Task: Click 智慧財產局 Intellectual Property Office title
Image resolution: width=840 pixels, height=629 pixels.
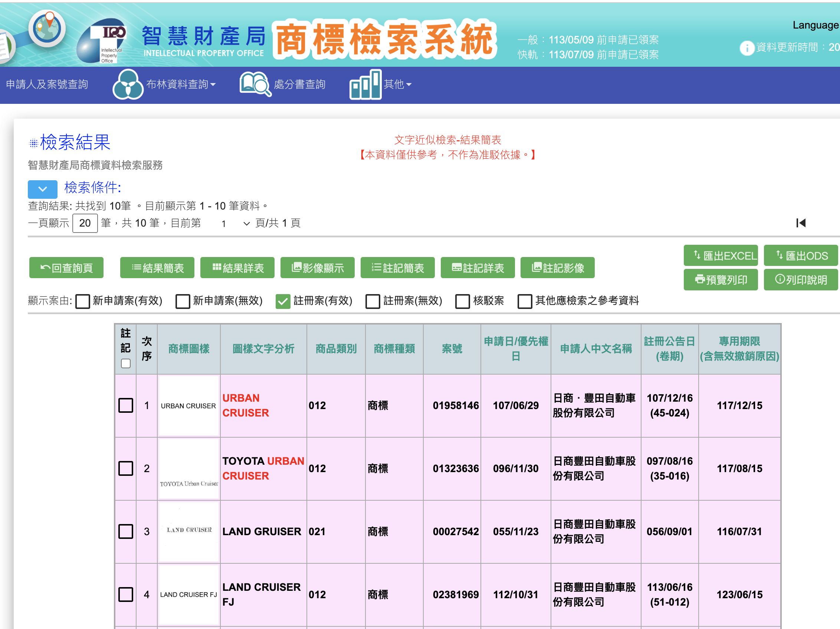Action: 204,42
